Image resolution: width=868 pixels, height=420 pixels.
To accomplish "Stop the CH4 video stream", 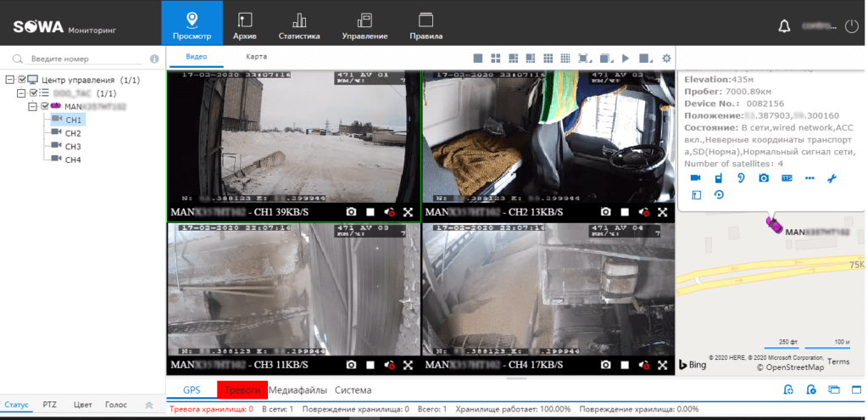I will 625,365.
